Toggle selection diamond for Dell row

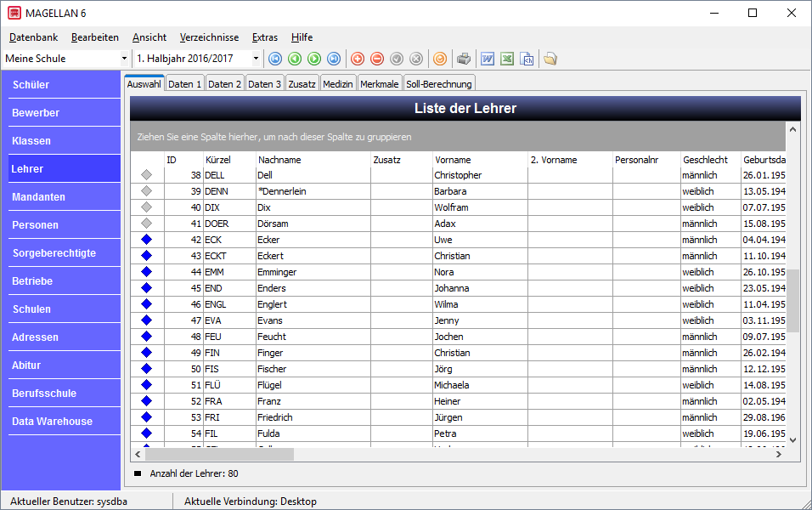147,175
